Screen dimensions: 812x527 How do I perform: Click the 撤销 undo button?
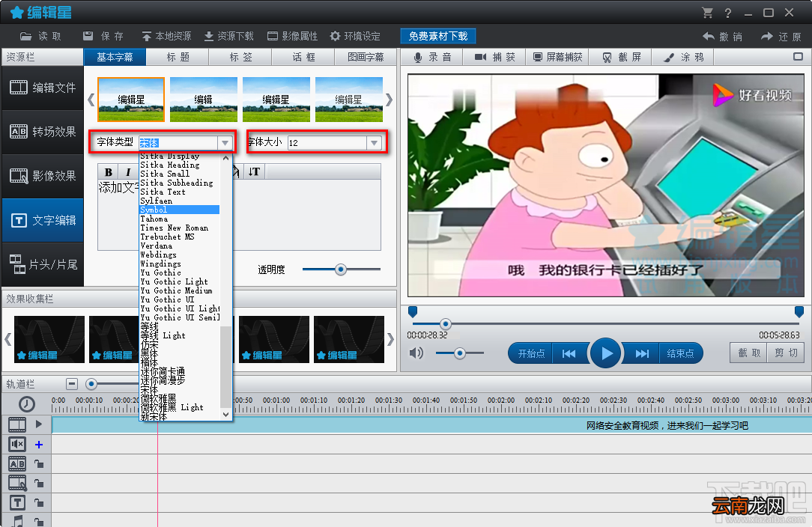722,37
